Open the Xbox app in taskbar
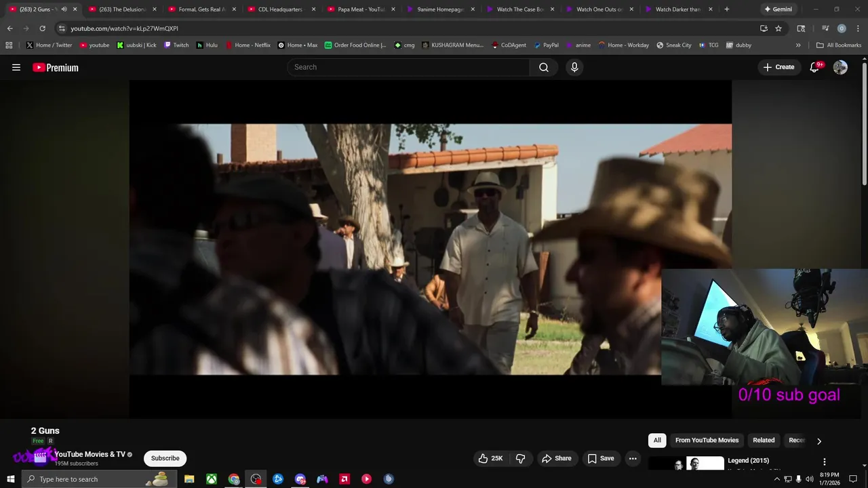868x488 pixels. (x=212, y=479)
